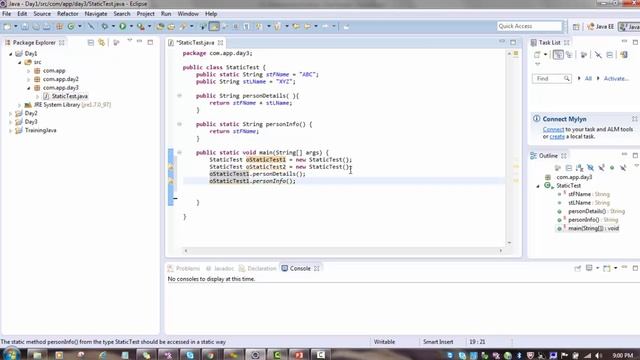The width and height of the screenshot is (640, 360).
Task: Toggle Link with Editor in Package Explorer
Action: pyautogui.click(x=101, y=42)
